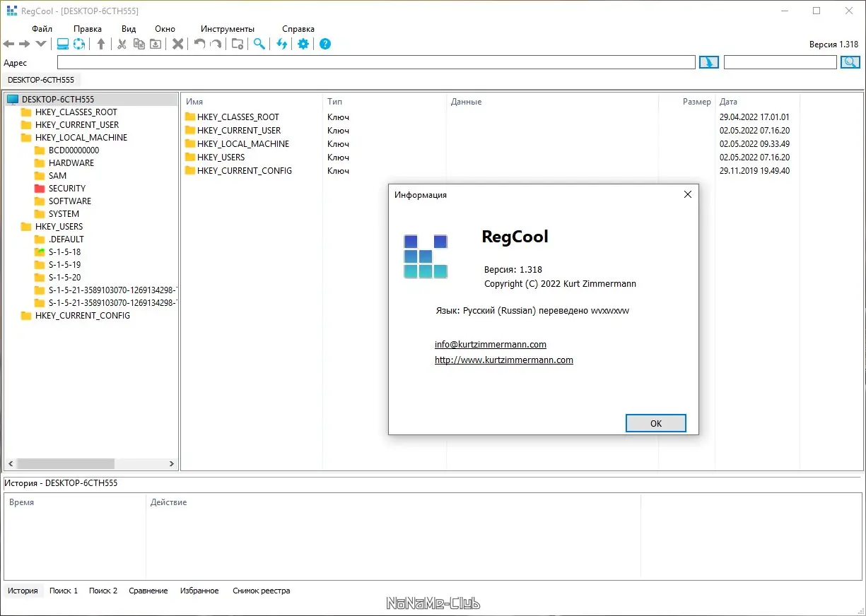Click the New Key folder-plus icon

[238, 44]
